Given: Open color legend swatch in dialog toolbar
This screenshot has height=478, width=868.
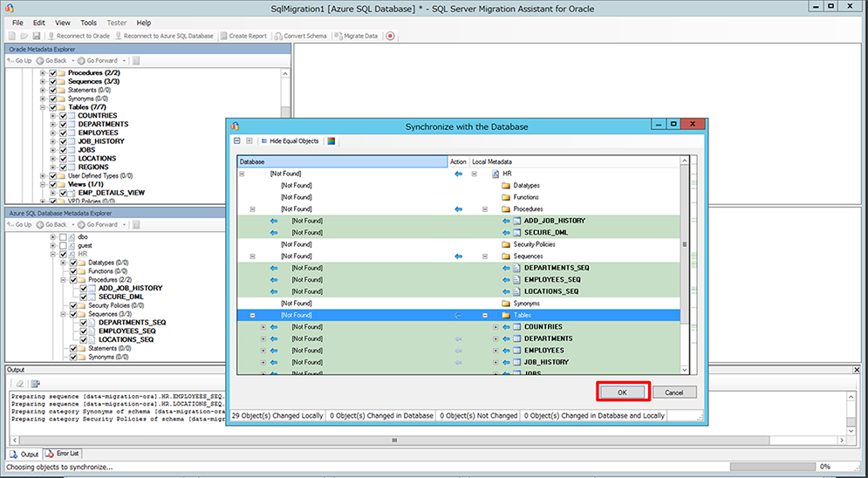Looking at the screenshot, I should coord(331,141).
